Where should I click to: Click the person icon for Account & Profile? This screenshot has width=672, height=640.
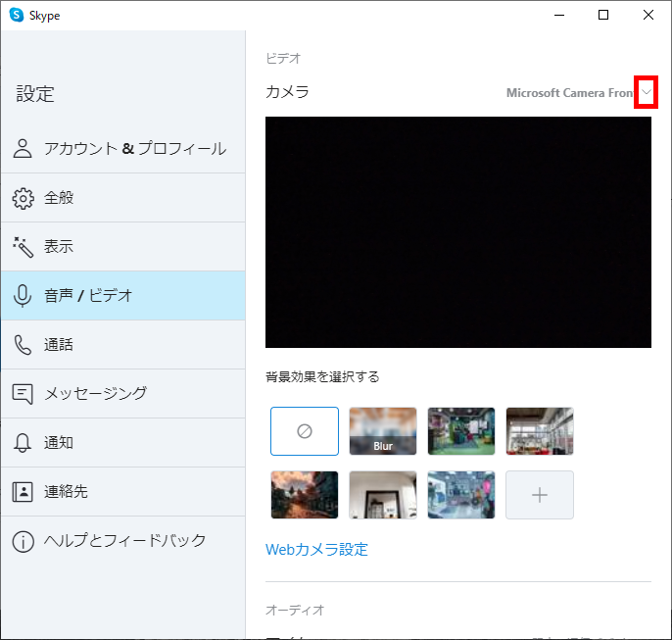[x=23, y=148]
